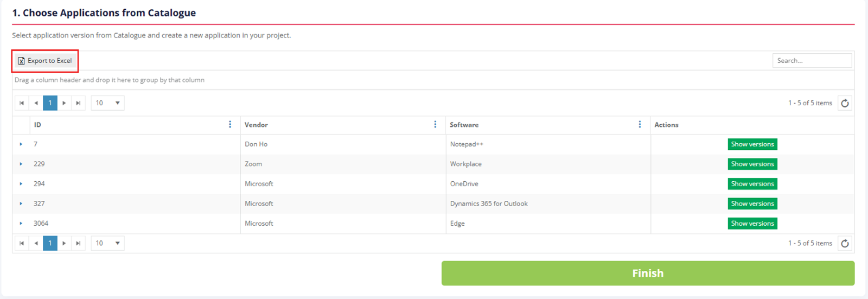Viewport: 868px width, 299px height.
Task: Expand the Notepad++ row details
Action: click(21, 144)
